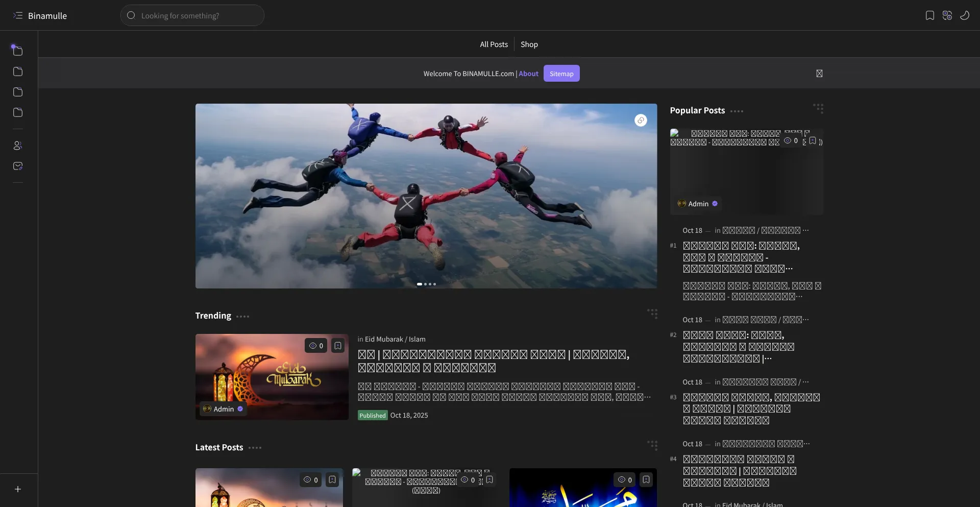Click the Latest Posts heading
980x507 pixels.
pos(219,447)
